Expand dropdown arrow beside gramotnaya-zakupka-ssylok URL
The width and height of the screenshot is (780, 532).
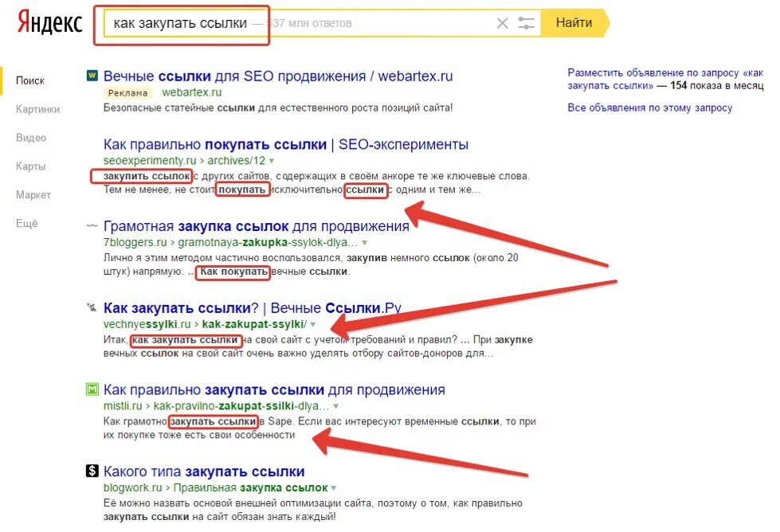[365, 243]
